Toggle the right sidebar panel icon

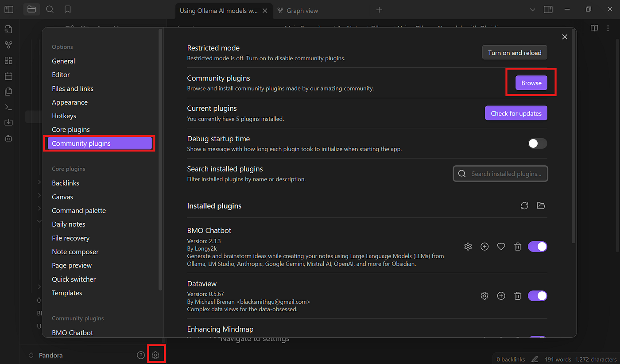[548, 9]
